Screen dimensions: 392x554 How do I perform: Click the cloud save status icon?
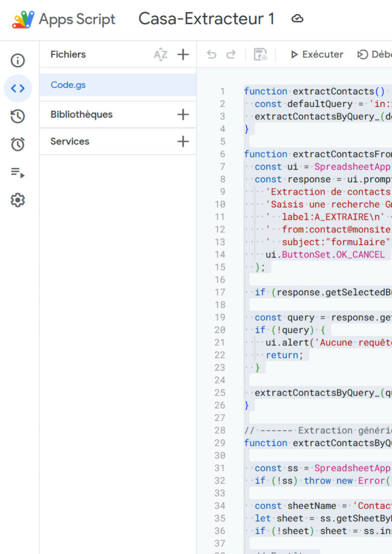click(297, 19)
